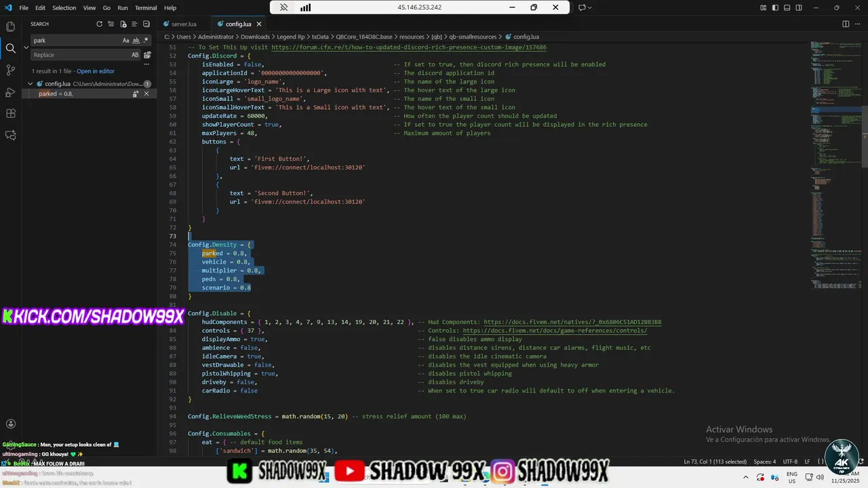Open the Accounts icon in activity bar
Viewport: 868px width, 488px height.
(10, 424)
